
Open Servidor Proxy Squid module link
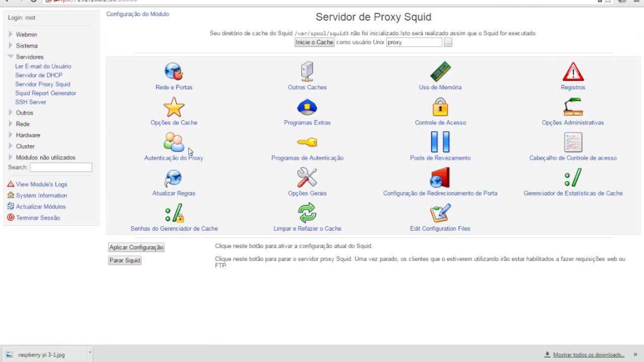click(x=43, y=84)
